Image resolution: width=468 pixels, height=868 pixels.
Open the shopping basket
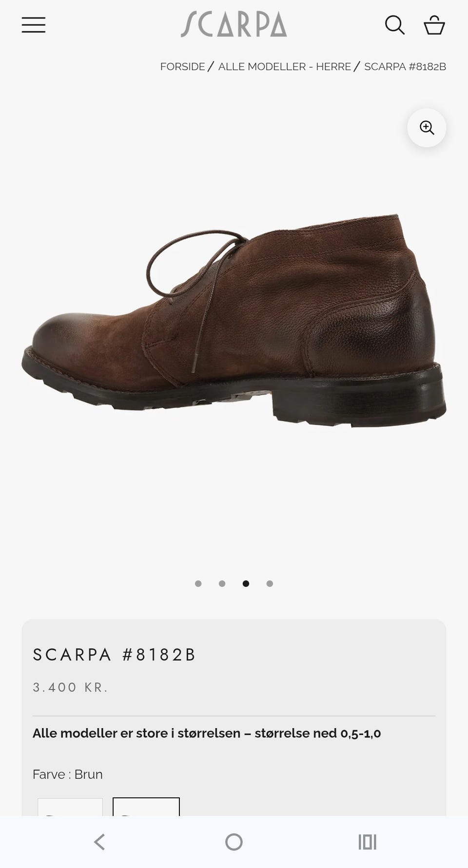[434, 25]
